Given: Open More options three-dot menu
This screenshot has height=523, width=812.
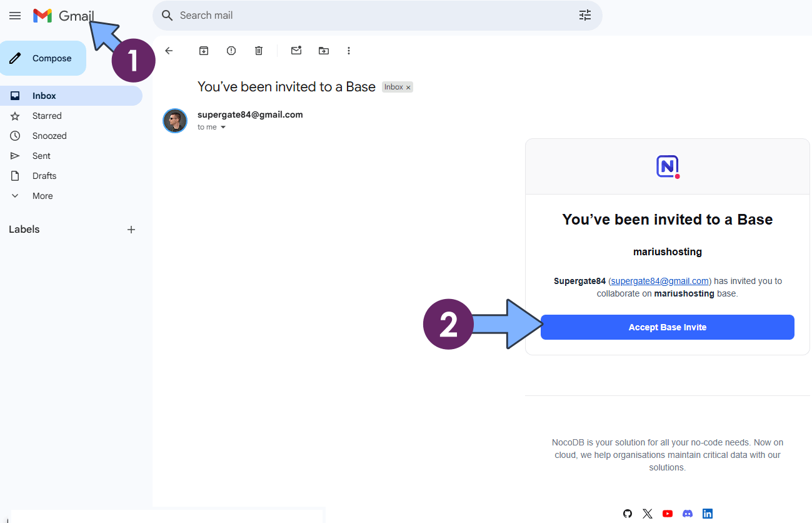Looking at the screenshot, I should pyautogui.click(x=349, y=51).
